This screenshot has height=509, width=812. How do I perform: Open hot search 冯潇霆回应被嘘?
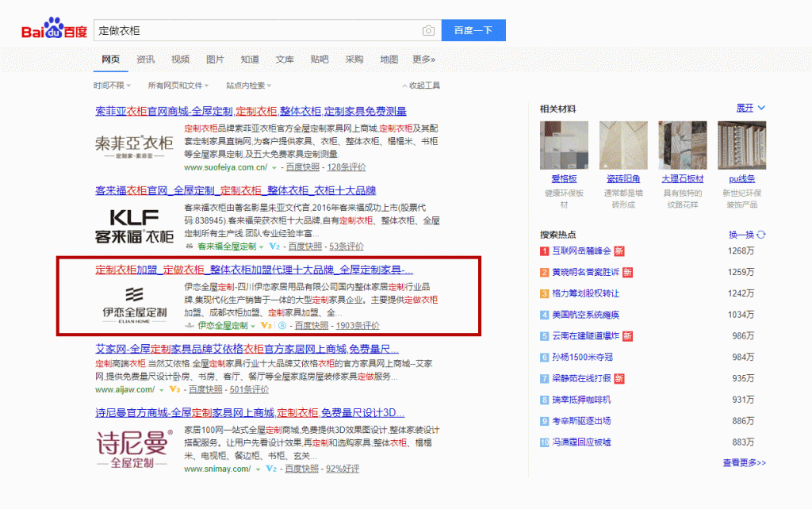coord(581,442)
